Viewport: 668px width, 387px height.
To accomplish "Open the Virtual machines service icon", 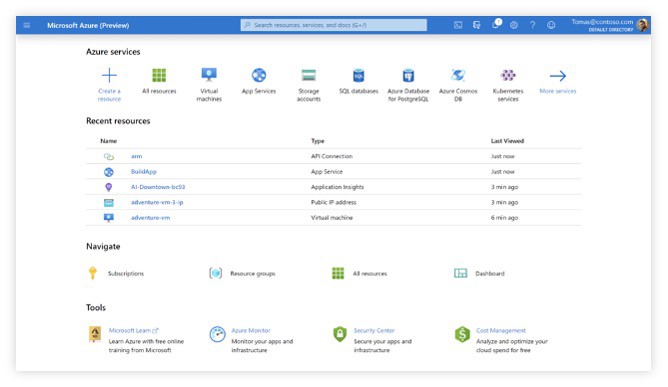I will 209,75.
